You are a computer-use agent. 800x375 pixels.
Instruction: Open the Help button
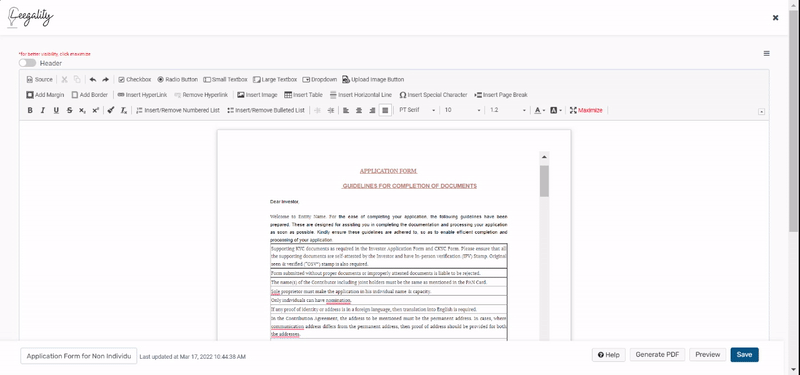[x=609, y=355]
